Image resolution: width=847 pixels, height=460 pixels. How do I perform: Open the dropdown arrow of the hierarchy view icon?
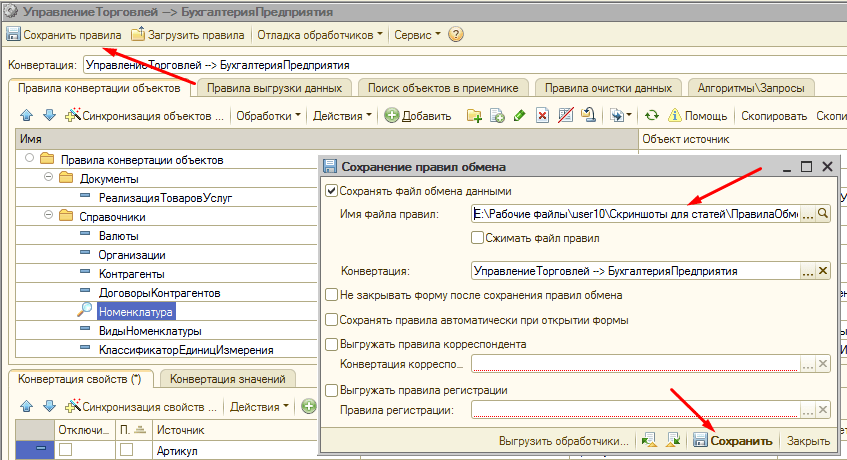click(629, 116)
